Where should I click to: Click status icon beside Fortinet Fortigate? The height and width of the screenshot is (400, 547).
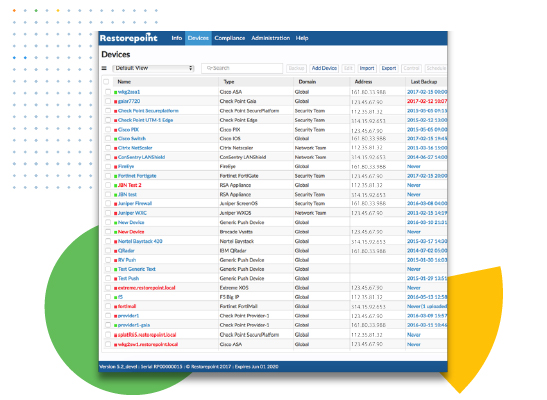point(115,176)
